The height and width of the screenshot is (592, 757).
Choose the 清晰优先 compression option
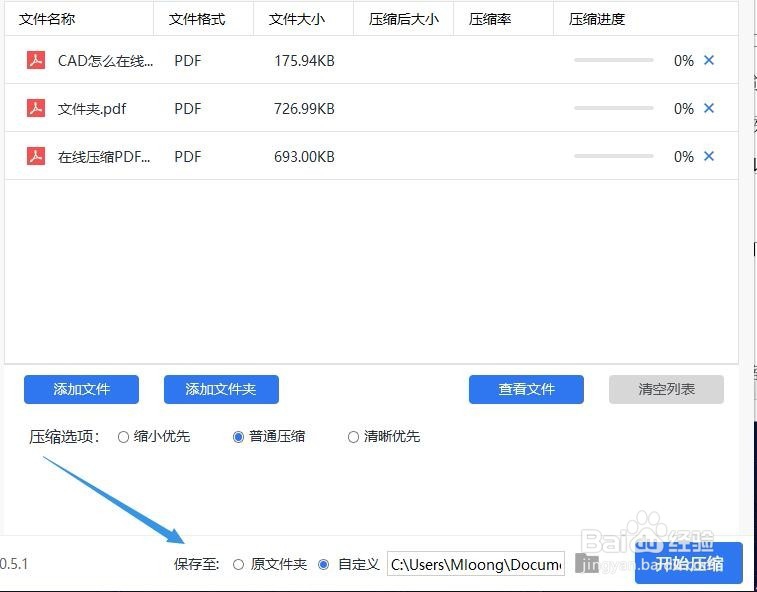353,437
